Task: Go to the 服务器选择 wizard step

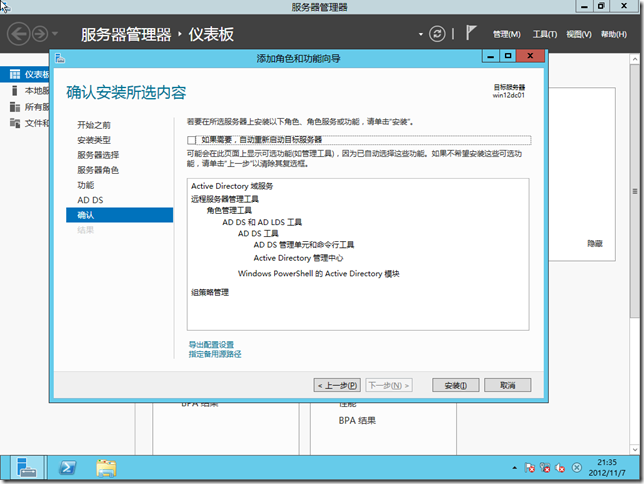Action: [98, 155]
